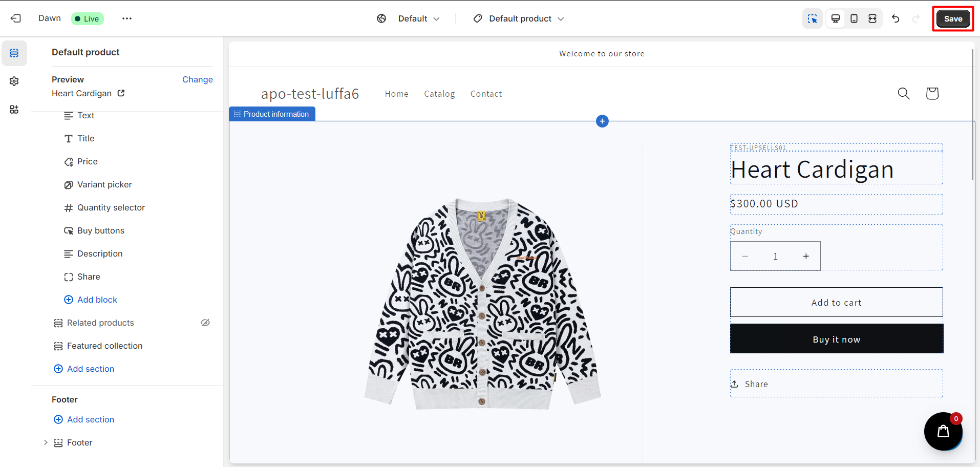Switch to fullscreen preview view
The image size is (980, 467).
(872, 18)
